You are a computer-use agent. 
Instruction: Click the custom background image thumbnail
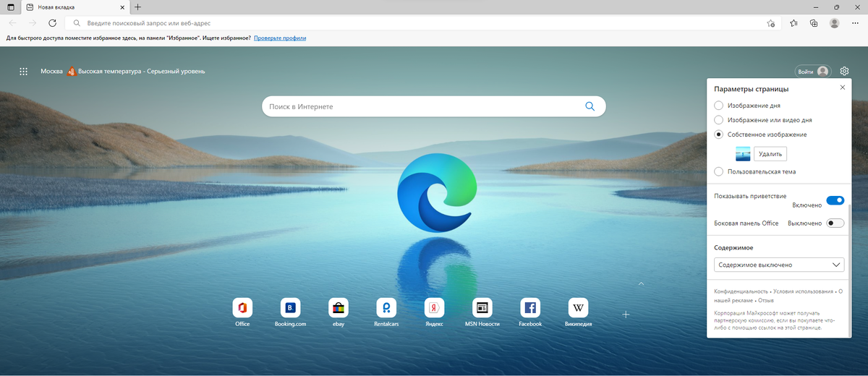pos(743,153)
